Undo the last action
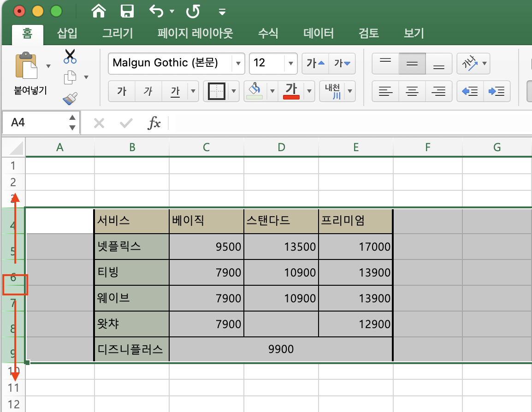 tap(156, 11)
